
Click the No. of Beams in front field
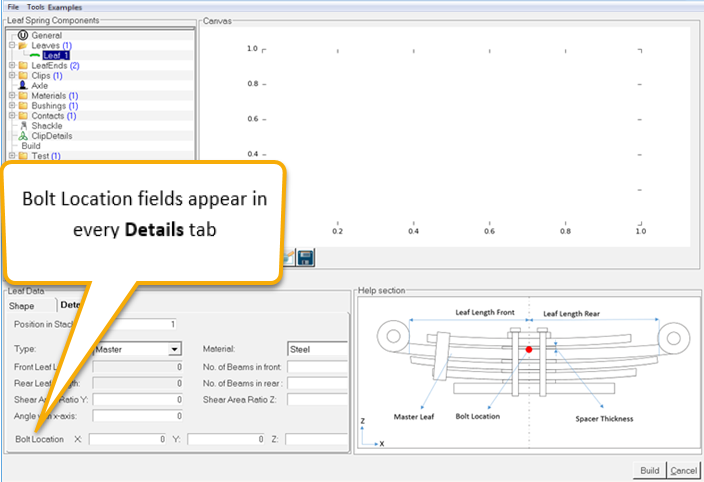tap(318, 367)
